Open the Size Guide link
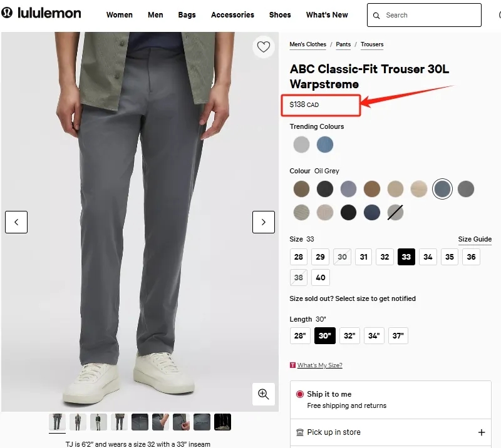The width and height of the screenshot is (501, 448). pyautogui.click(x=475, y=240)
